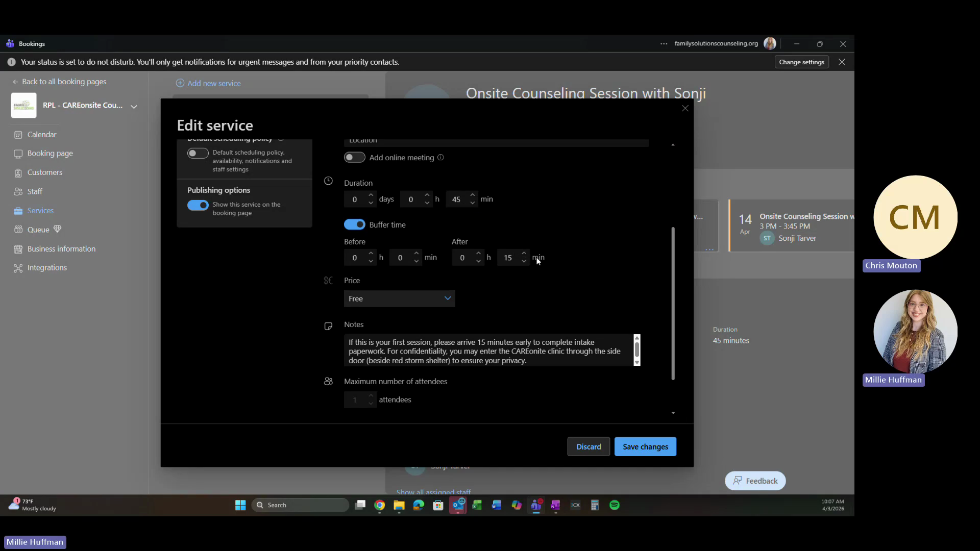Decrease the Duration hours value

tap(427, 203)
